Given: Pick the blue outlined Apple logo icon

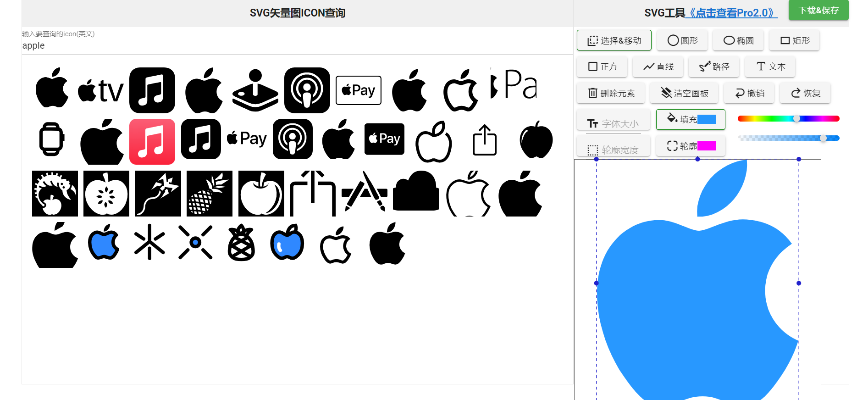Looking at the screenshot, I should click(104, 242).
